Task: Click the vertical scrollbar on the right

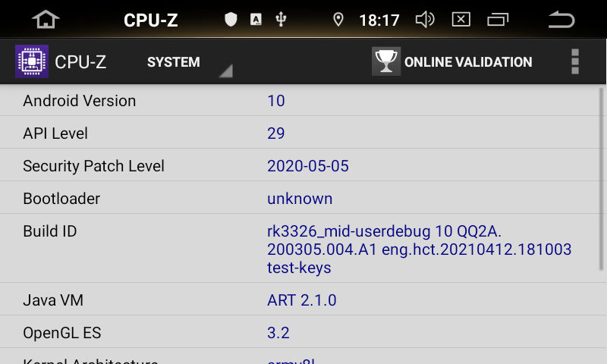Action: click(x=601, y=179)
